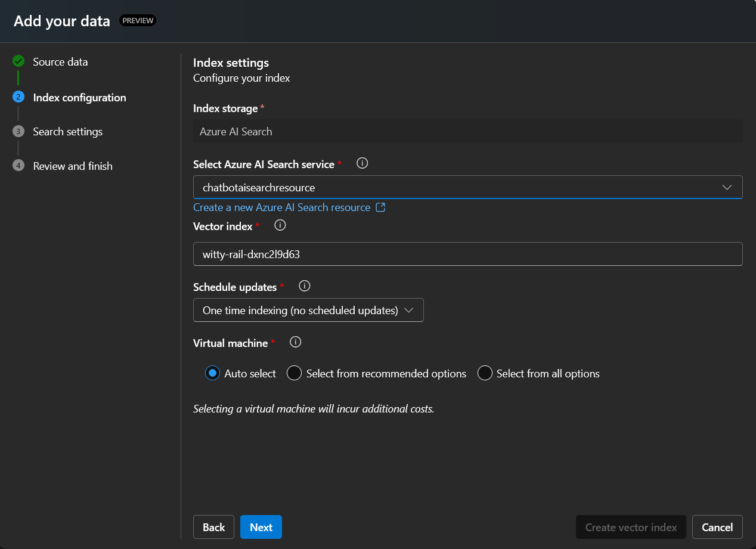Viewport: 756px width, 549px height.
Task: Enable Select from all options
Action: 485,373
